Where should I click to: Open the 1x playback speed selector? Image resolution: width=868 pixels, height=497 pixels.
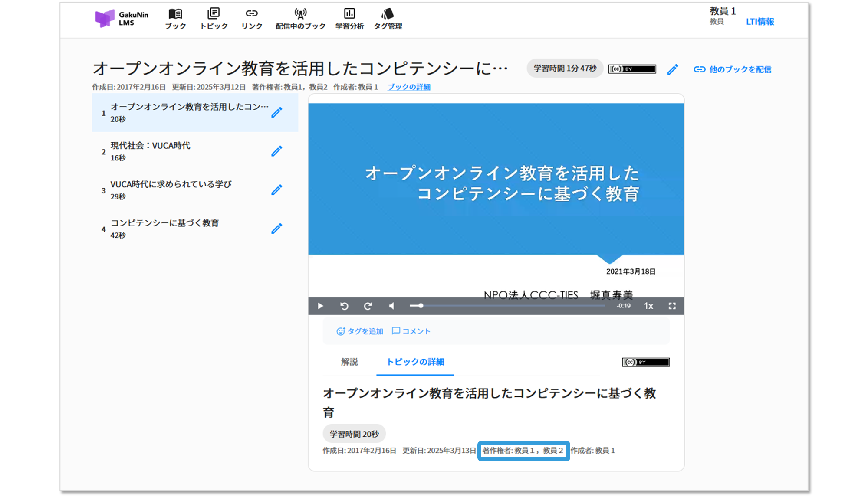[x=648, y=306]
